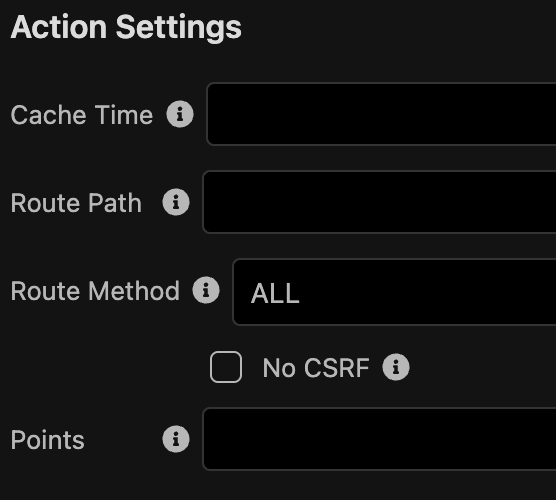
Task: Click the Route Method label text
Action: coord(95,291)
